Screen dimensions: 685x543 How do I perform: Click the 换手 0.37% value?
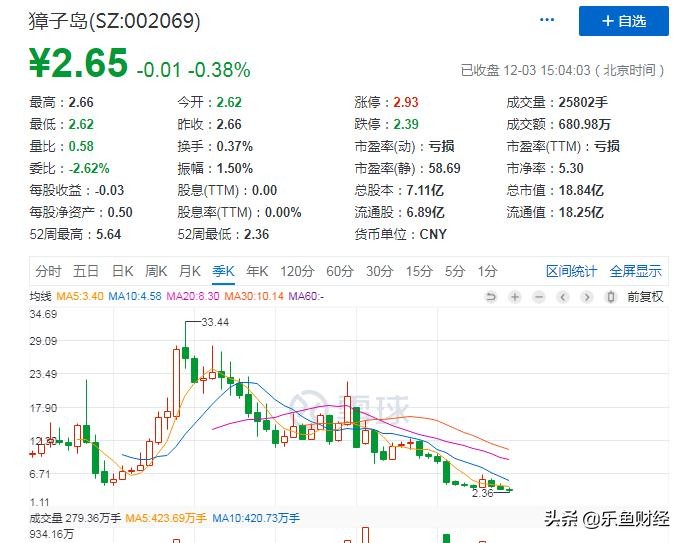click(235, 146)
